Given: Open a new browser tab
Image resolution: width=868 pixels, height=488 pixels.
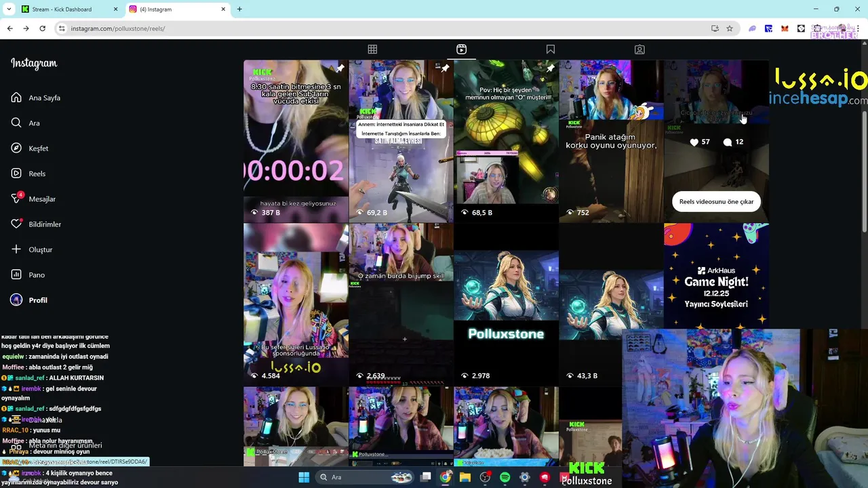Looking at the screenshot, I should tap(239, 9).
